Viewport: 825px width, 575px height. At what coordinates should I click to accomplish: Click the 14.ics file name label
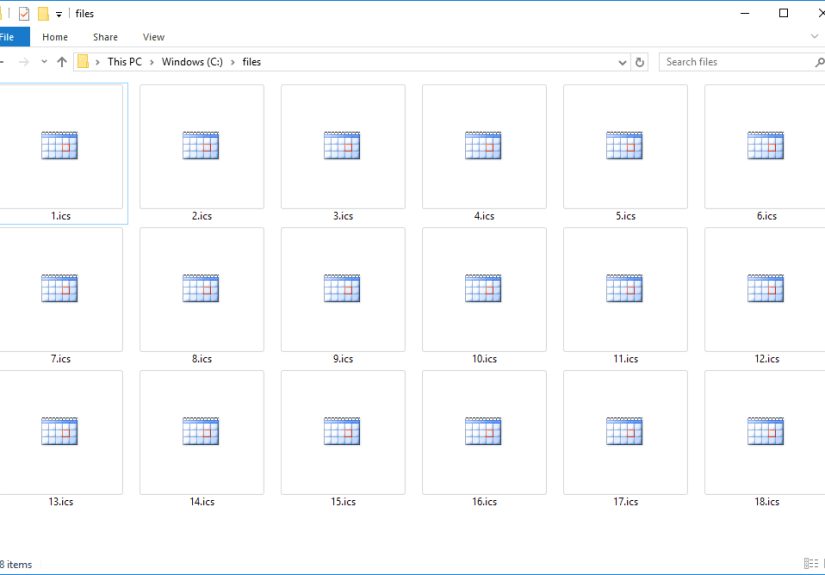[202, 502]
